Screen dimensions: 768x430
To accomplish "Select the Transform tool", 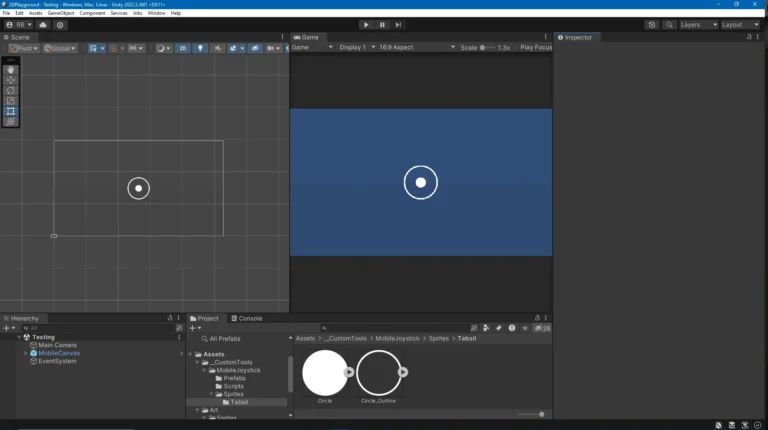I will [11, 121].
